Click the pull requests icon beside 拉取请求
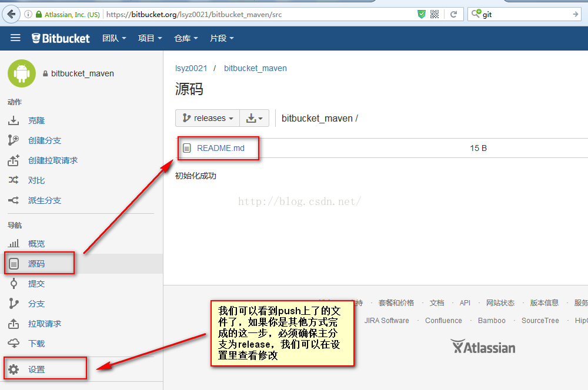 coord(14,324)
